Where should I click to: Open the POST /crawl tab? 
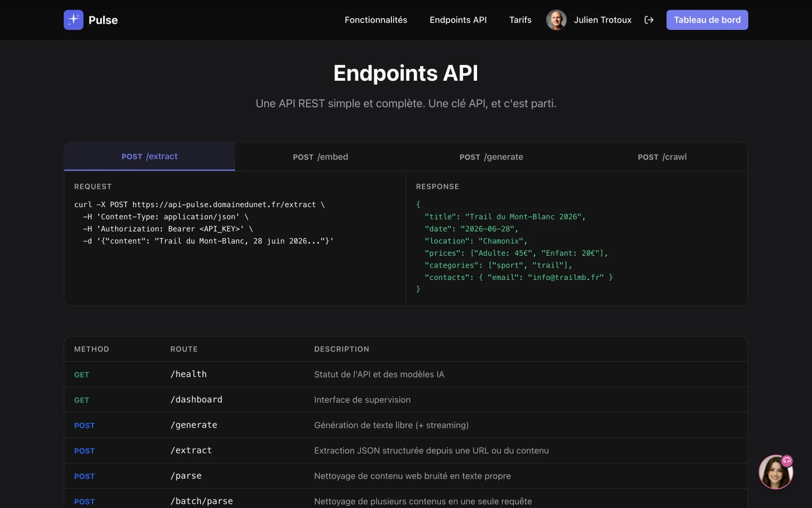coord(662,157)
